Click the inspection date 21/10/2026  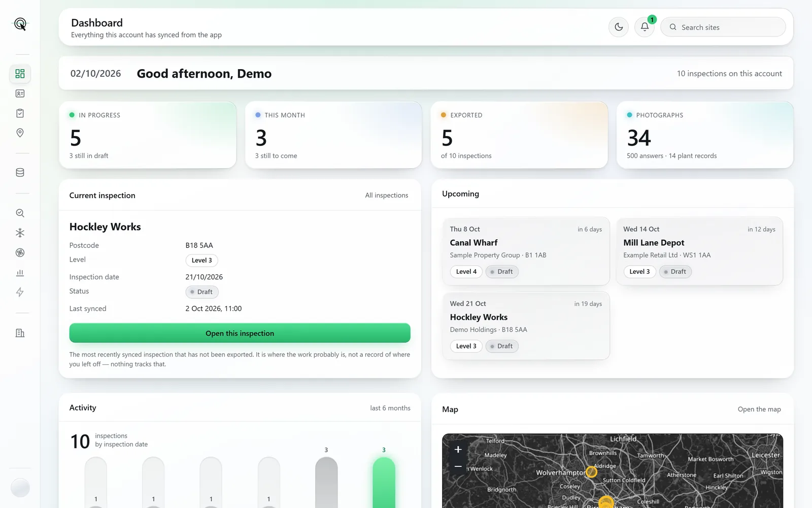[204, 277]
